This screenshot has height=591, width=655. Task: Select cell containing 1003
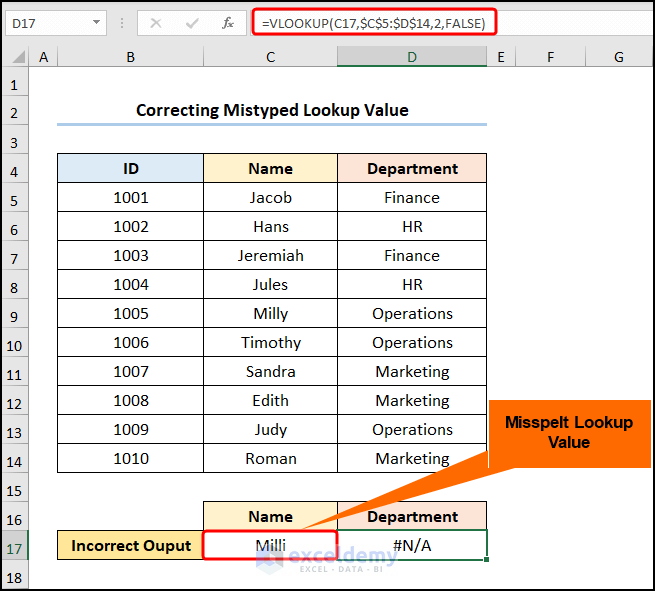[130, 255]
